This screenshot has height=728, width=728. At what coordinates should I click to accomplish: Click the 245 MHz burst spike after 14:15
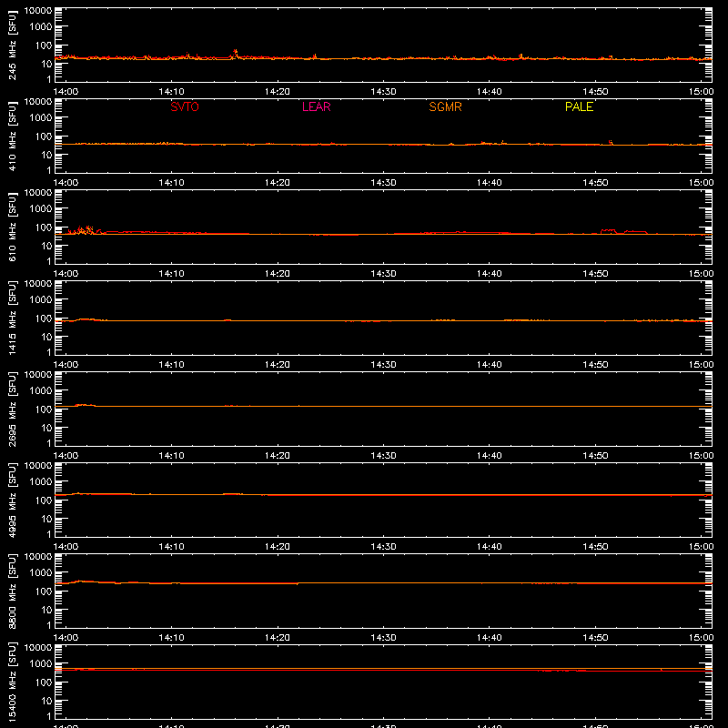pyautogui.click(x=236, y=54)
